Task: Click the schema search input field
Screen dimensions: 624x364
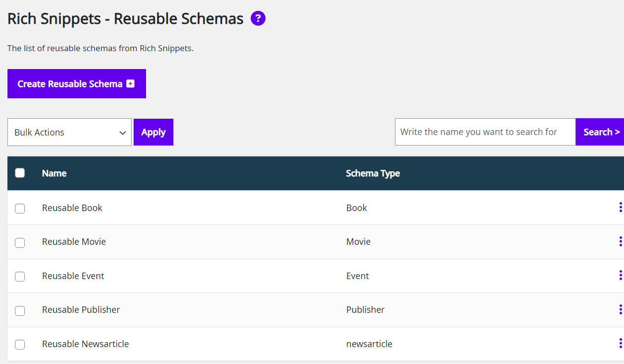Action: pyautogui.click(x=484, y=132)
